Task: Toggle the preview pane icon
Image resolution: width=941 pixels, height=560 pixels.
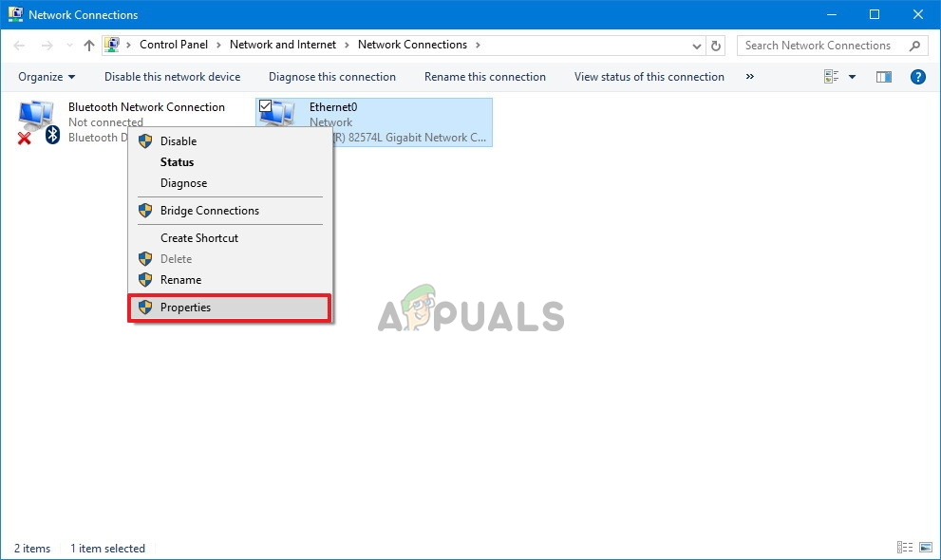Action: 883,77
